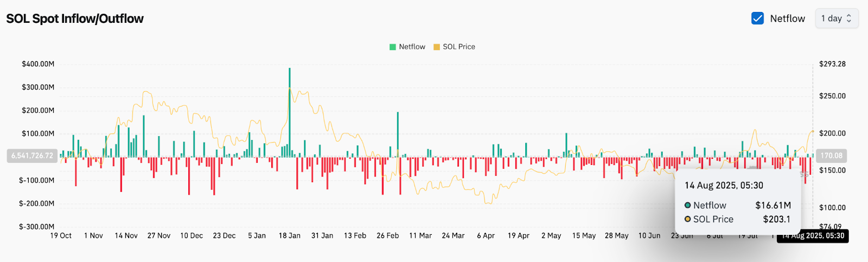Click the black 14 Aug 2025 date marker
Screen dimensions: 868x262
[813, 236]
